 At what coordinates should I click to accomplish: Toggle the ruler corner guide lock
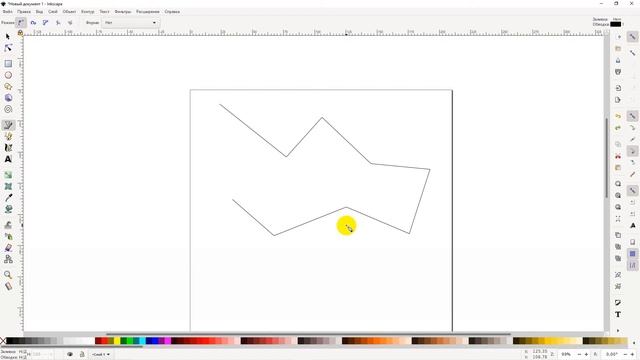20,33
